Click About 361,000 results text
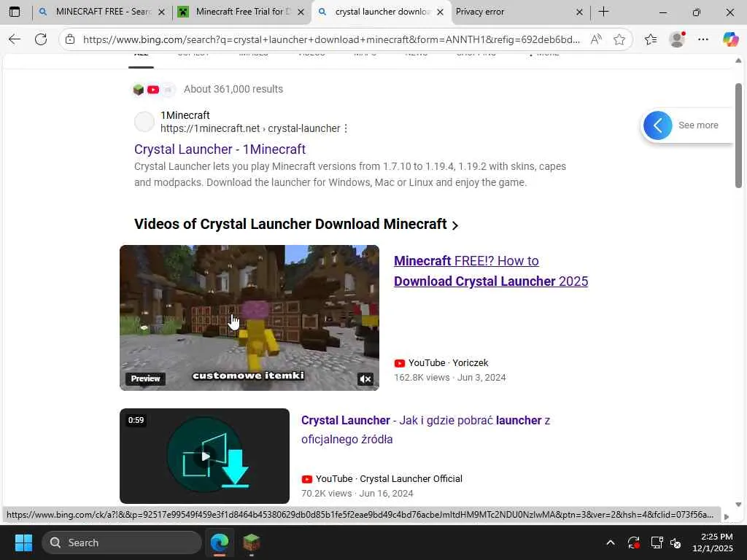Screen dimensions: 747x560 (x=233, y=89)
